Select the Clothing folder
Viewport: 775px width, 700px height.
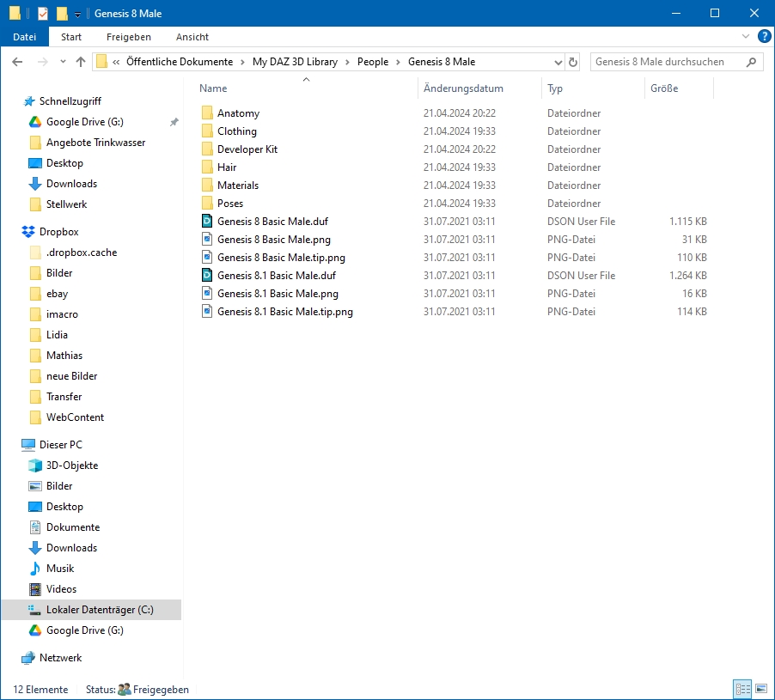tap(237, 131)
